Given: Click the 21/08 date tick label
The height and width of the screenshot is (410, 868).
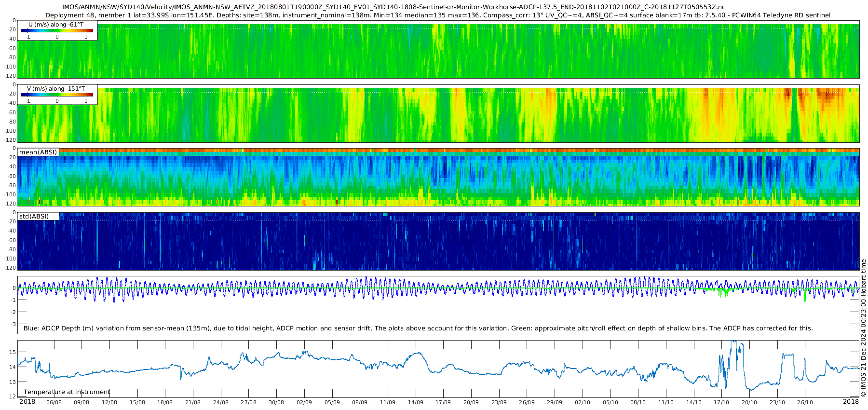Looking at the screenshot, I should click(193, 402).
